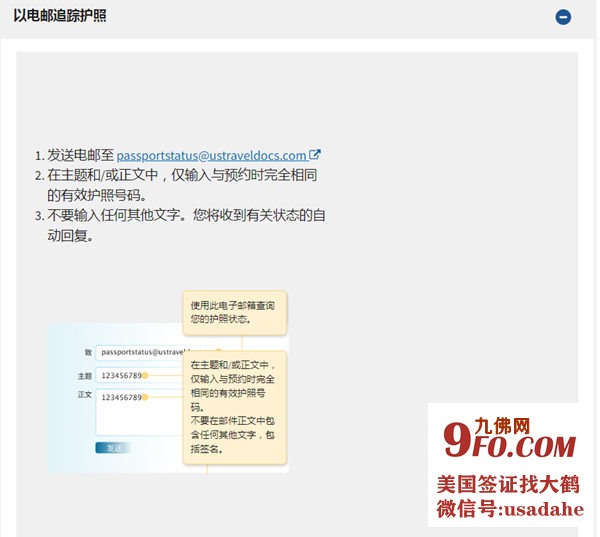Click instruction step 3 about 自动回复
This screenshot has width=600, height=537.
pyautogui.click(x=180, y=225)
